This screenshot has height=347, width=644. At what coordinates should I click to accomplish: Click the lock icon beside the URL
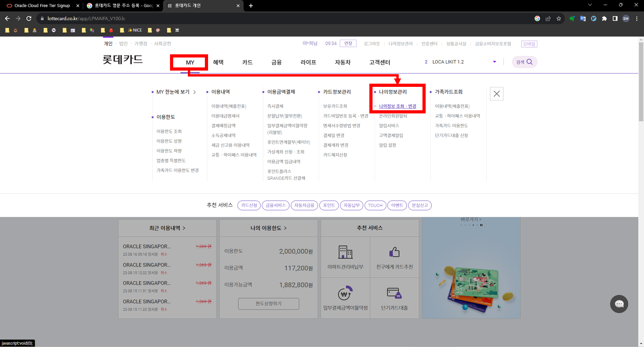(x=42, y=19)
